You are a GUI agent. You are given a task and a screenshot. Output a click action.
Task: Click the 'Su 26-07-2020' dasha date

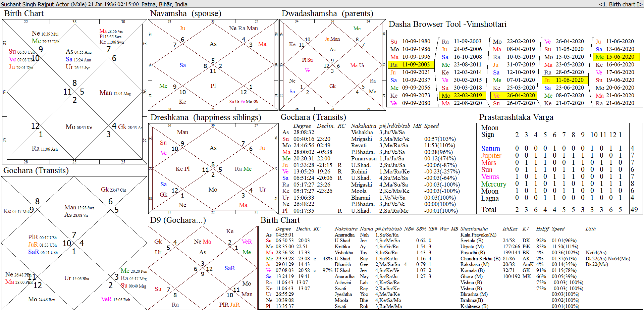(514, 103)
